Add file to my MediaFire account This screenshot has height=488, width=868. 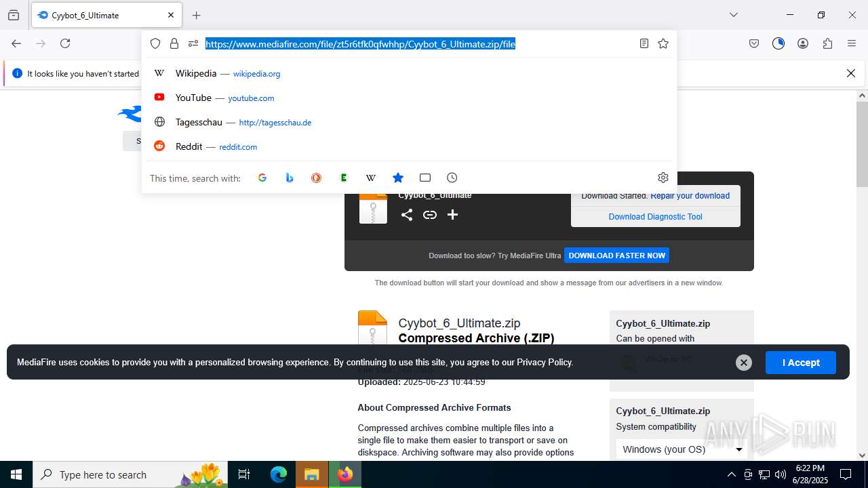[453, 215]
